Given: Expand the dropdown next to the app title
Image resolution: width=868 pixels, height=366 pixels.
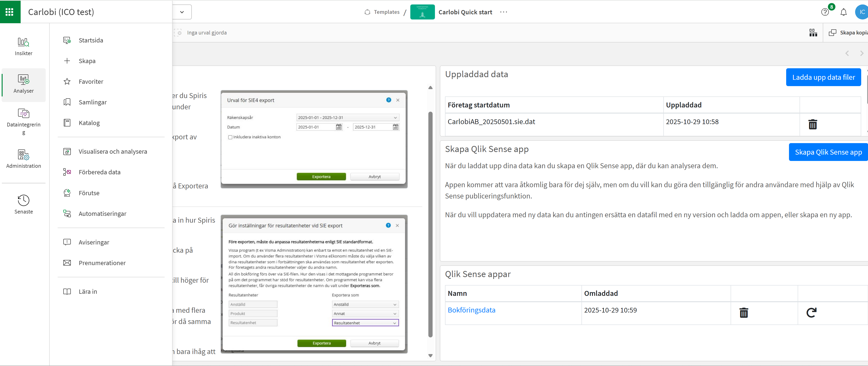Looking at the screenshot, I should pyautogui.click(x=182, y=12).
